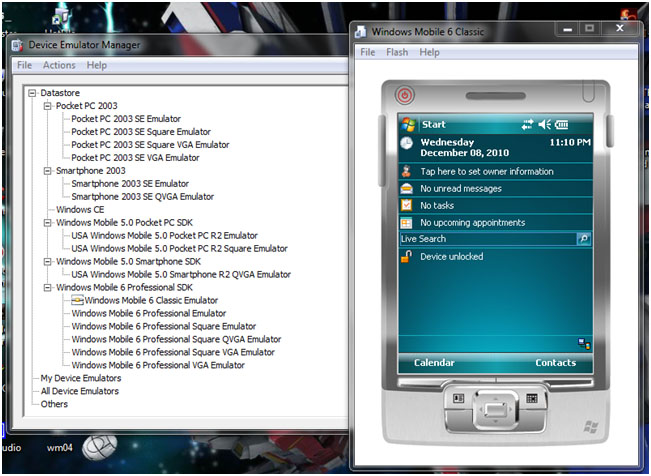Select Windows Mobile 6 Professional Square Emulator

[164, 326]
